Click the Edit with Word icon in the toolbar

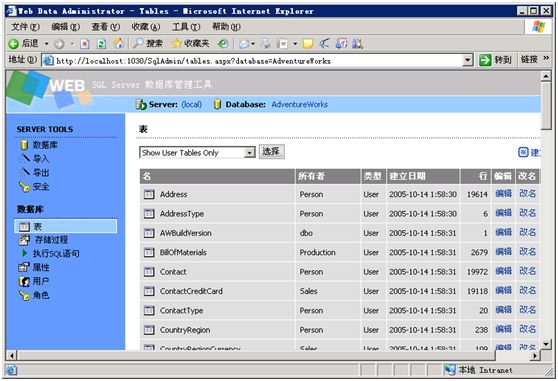click(283, 44)
